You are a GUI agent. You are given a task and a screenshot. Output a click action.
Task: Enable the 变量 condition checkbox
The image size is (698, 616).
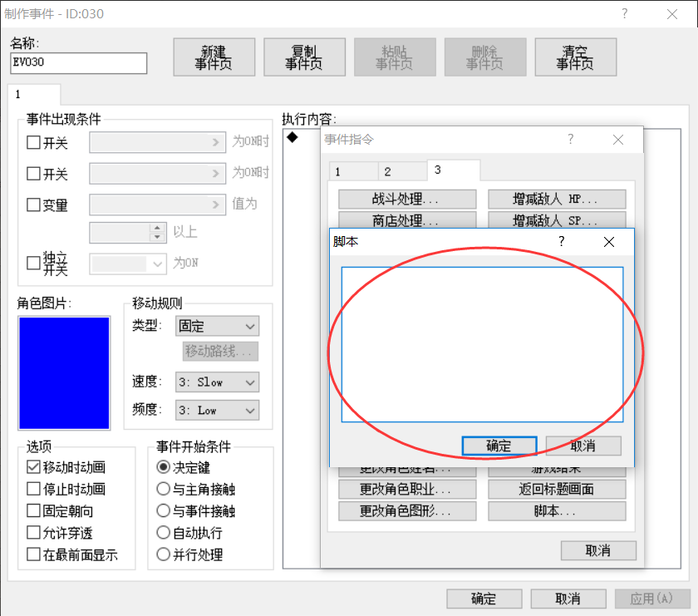[x=33, y=205]
